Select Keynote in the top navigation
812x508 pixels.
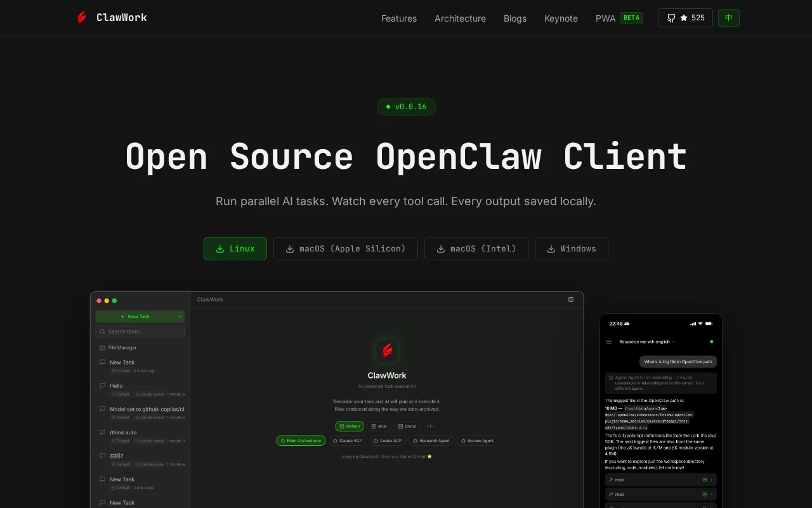point(561,18)
